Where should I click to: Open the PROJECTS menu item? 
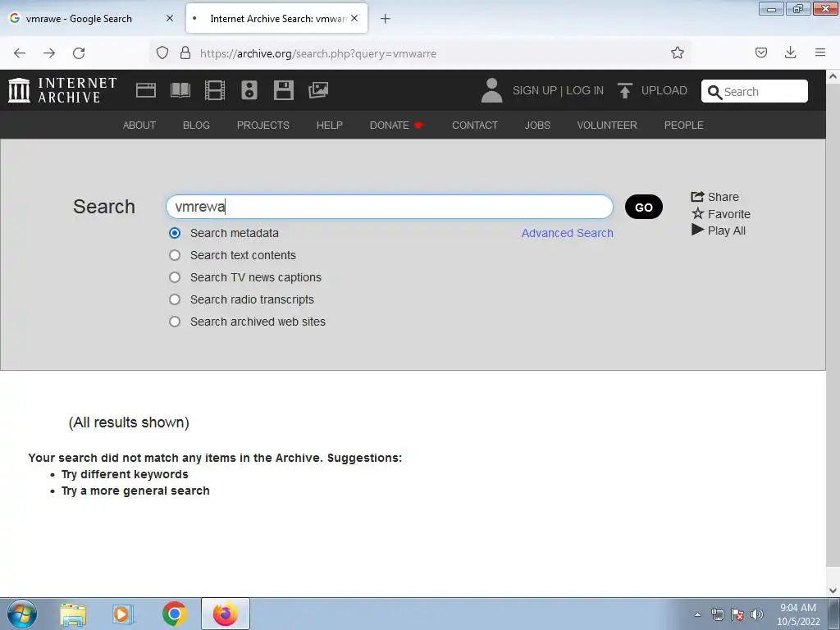click(263, 125)
